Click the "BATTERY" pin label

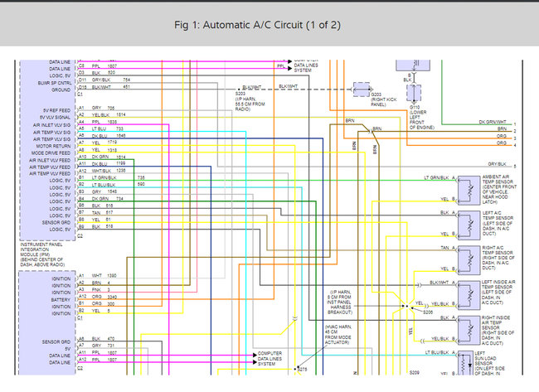[61, 300]
